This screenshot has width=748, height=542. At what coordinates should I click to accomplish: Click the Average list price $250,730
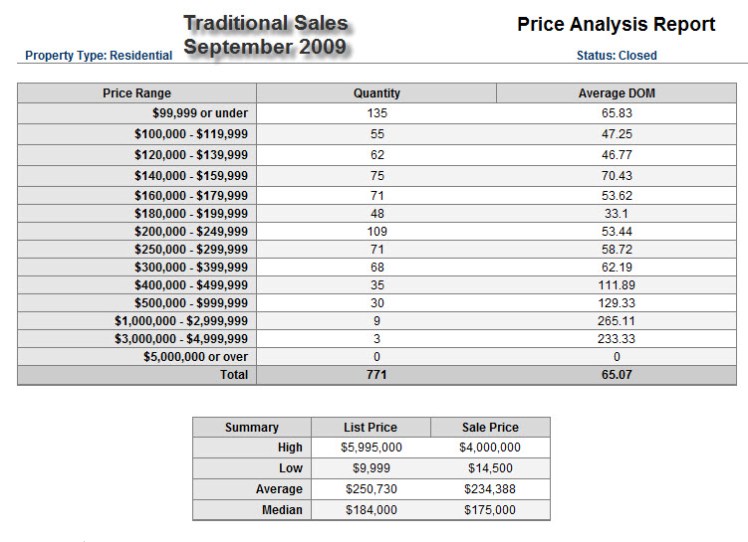pos(371,489)
